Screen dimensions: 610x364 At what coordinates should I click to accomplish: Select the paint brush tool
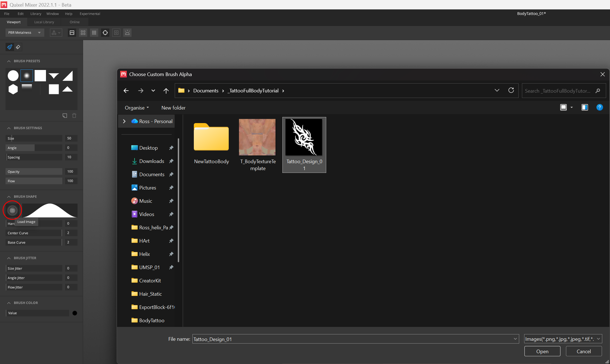(x=10, y=47)
